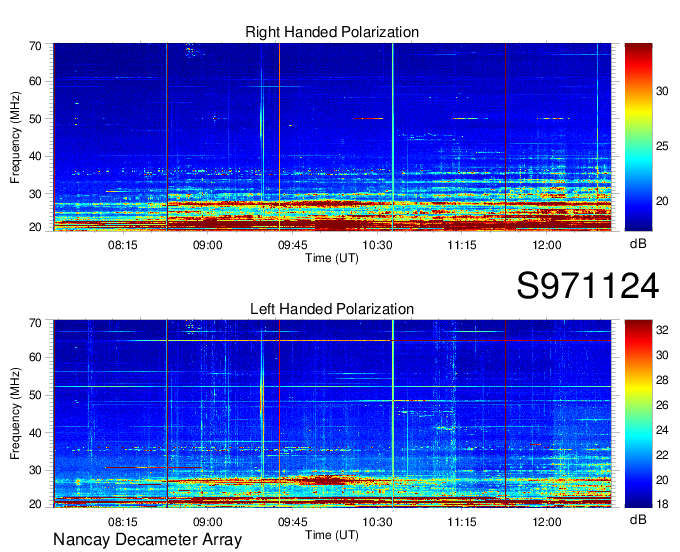680x552 pixels.
Task: Click the Time (UT) label under left-handed plot
Action: point(332,535)
